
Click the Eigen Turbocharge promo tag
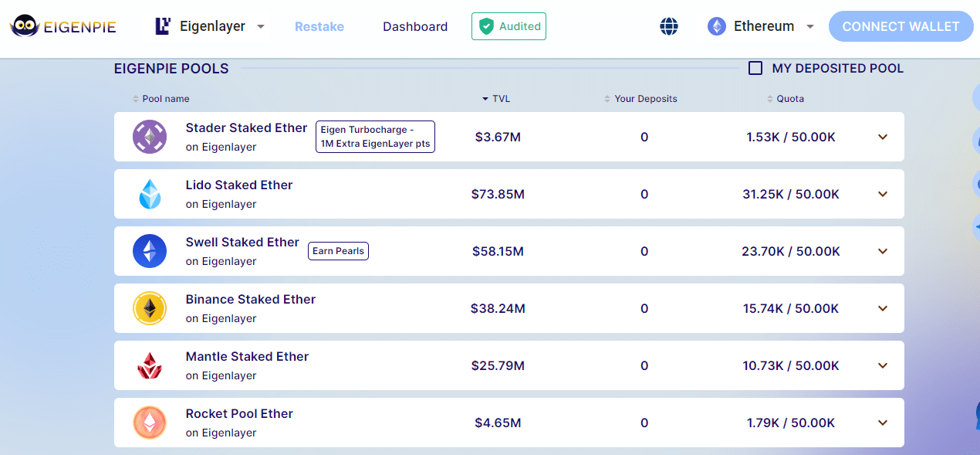pyautogui.click(x=375, y=137)
